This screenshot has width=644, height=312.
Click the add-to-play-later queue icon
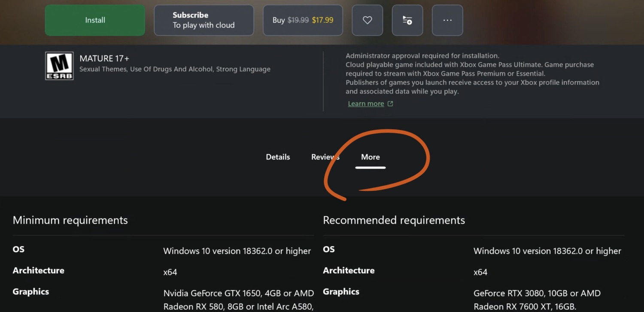tap(407, 20)
